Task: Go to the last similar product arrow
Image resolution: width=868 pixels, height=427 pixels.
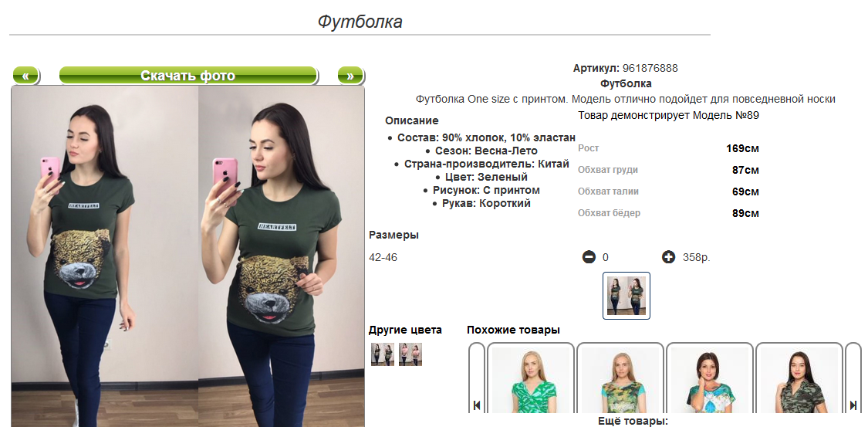Action: point(853,405)
